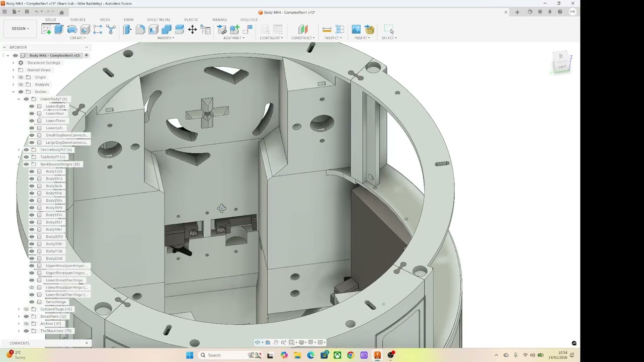
Task: Switch to the Mesh tab
Action: click(105, 20)
